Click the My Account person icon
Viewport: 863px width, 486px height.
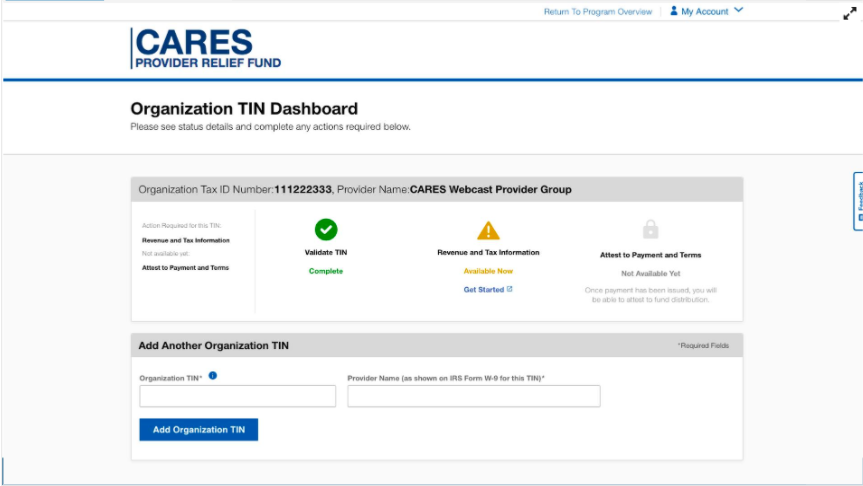click(673, 10)
